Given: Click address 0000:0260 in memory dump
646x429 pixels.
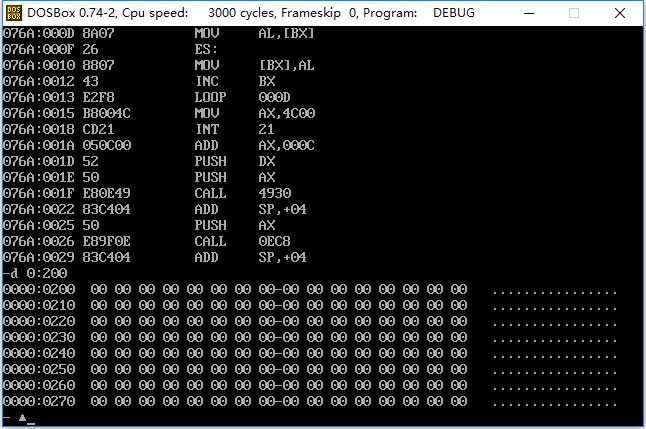Looking at the screenshot, I should 39,385.
